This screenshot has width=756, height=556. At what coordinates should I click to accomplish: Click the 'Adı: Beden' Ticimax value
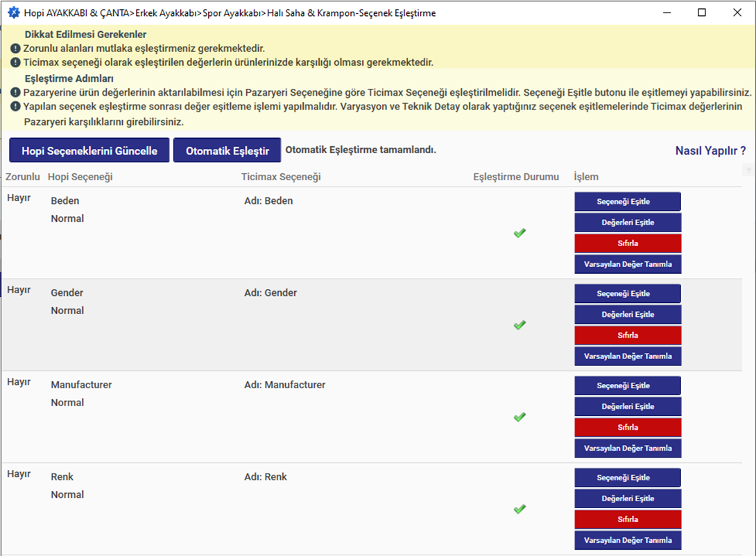click(268, 200)
